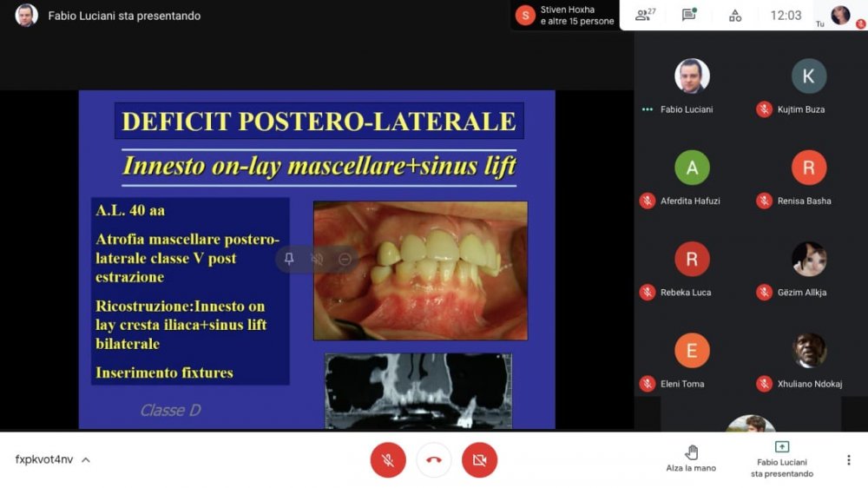Click the orange S avatar of Stiven Hoxha
This screenshot has width=868, height=488.
[x=525, y=15]
